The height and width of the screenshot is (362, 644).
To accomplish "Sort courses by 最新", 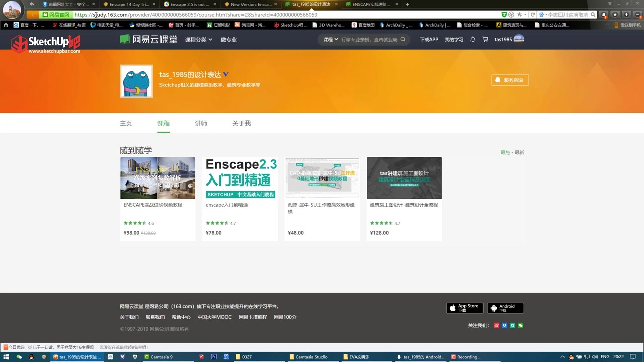I will (519, 152).
